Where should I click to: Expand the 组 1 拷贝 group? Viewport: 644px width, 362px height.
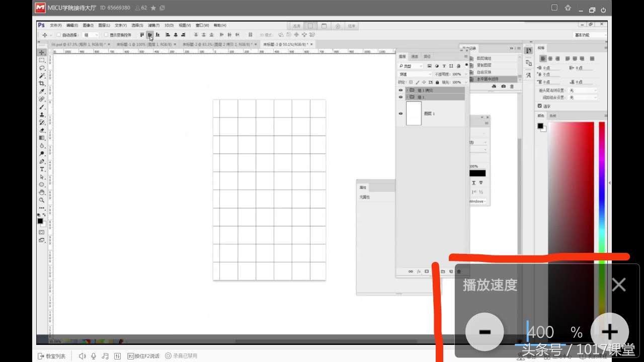(407, 90)
